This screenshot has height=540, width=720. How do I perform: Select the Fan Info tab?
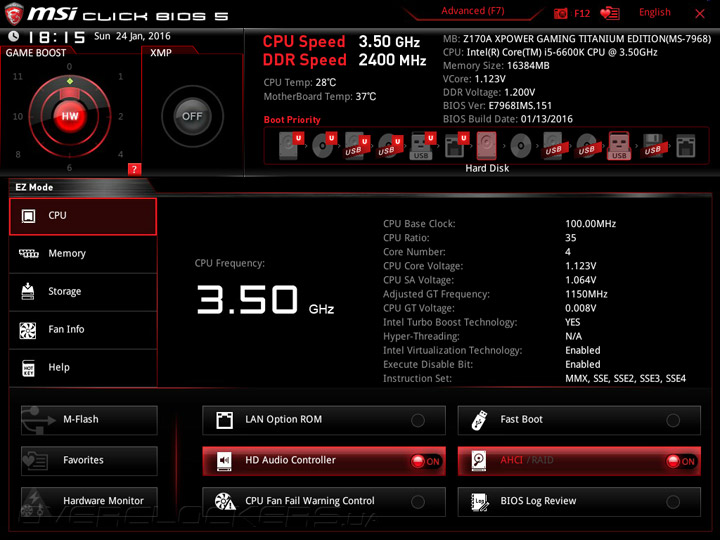83,330
